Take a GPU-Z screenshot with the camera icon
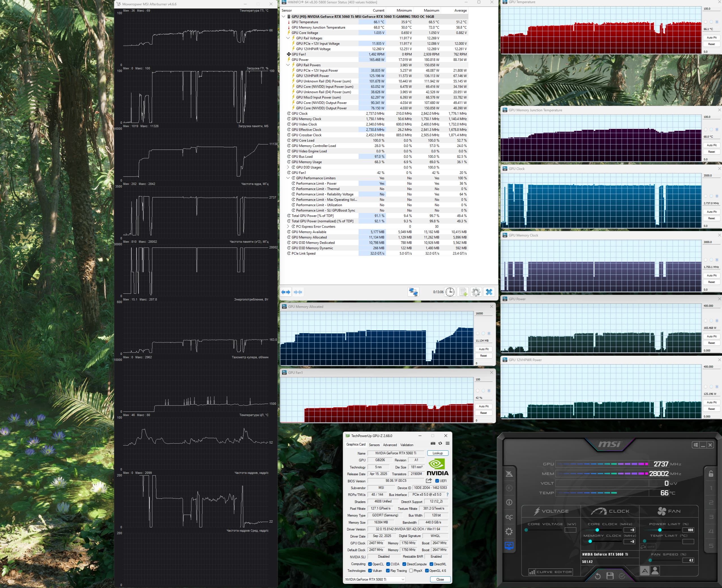722x588 pixels. point(433,443)
